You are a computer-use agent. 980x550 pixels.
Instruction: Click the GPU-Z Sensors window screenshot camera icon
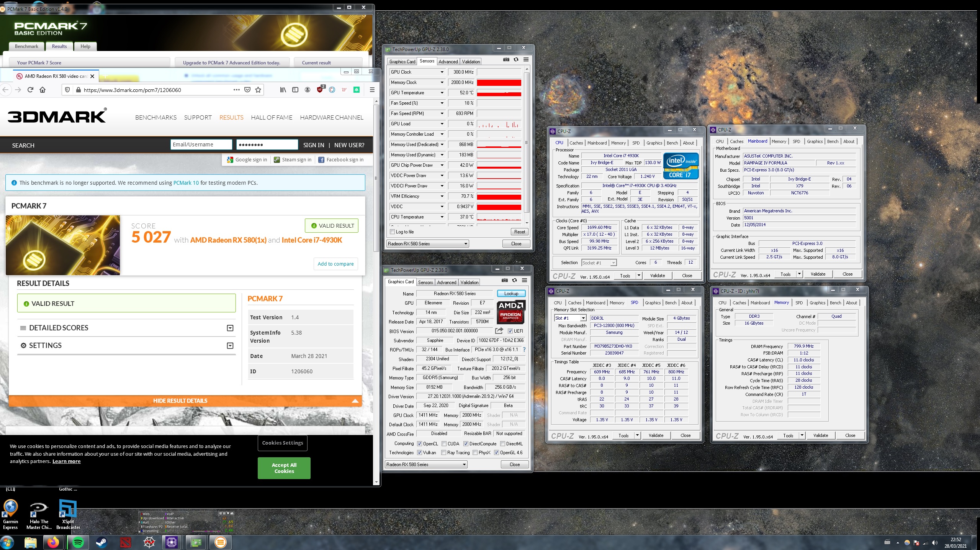(x=506, y=60)
